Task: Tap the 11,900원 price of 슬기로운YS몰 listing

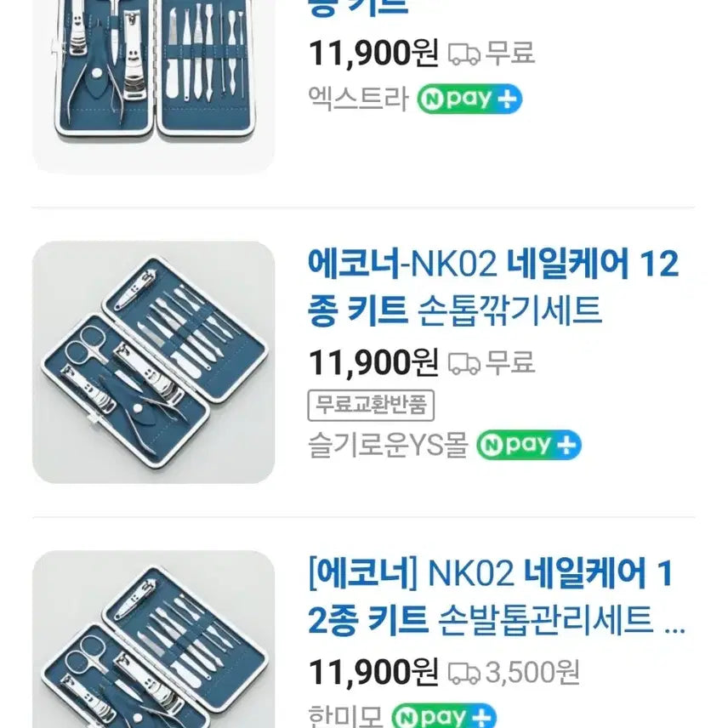Action: (x=373, y=363)
